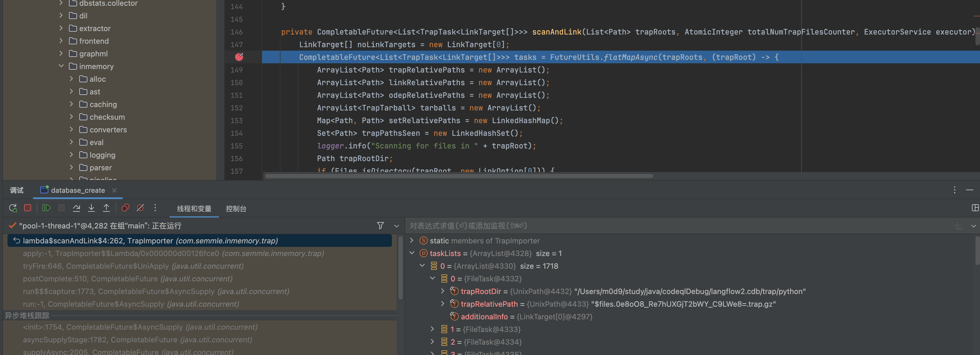Add a new watch with the plus icon
Image resolution: width=980 pixels, height=355 pixels.
[958, 226]
